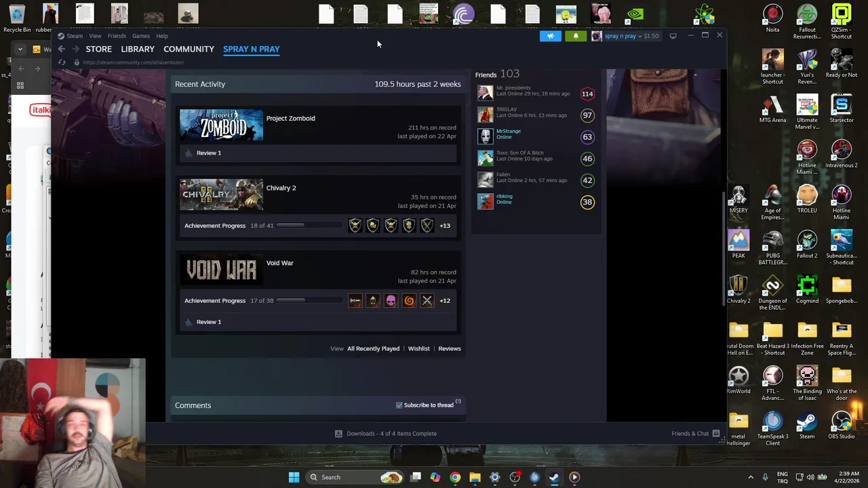Open Windows Start menu
The height and width of the screenshot is (488, 868).
294,477
